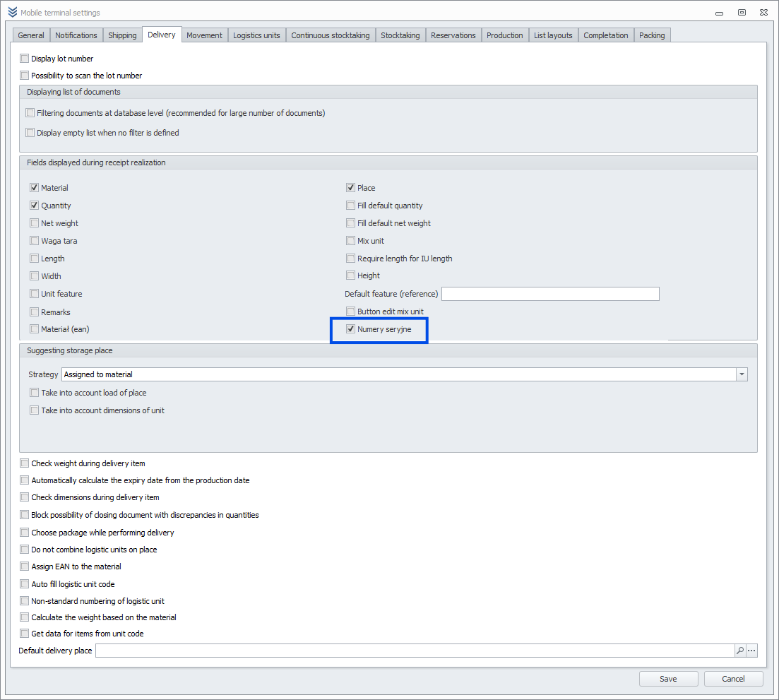This screenshot has width=779, height=700.
Task: Click the search icon in Default delivery place
Action: [740, 651]
